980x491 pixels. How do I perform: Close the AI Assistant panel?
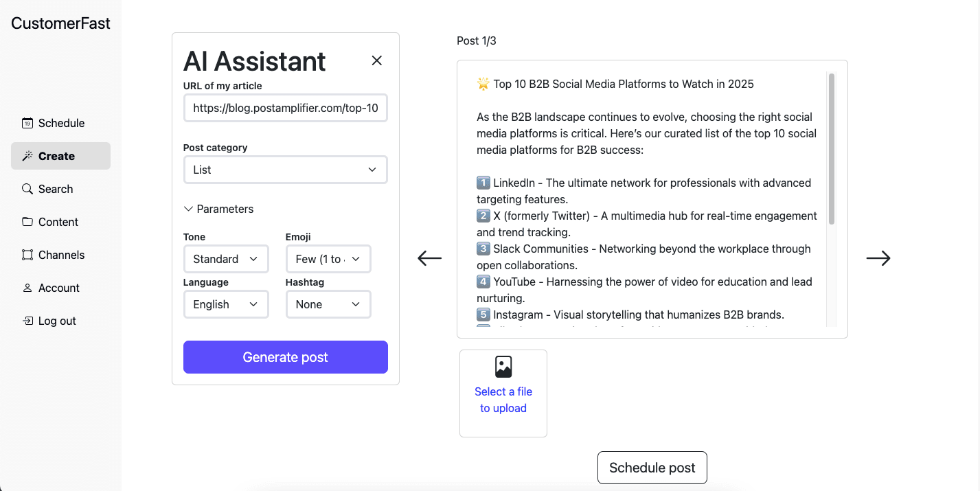coord(376,60)
